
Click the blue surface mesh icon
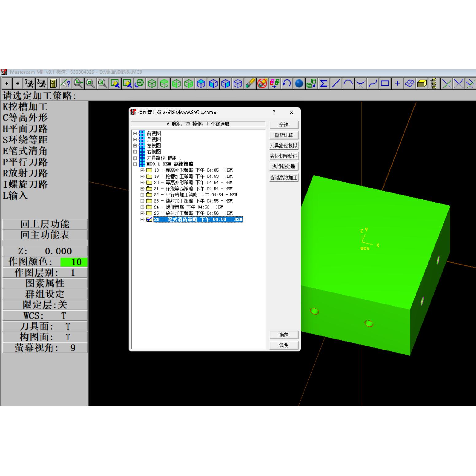point(410,83)
